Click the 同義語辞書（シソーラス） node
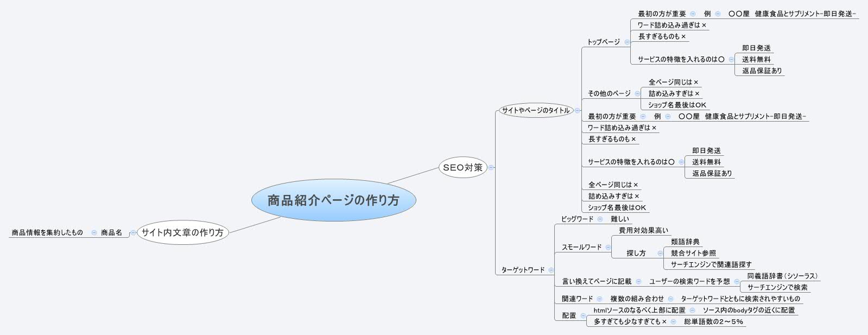Screen dimensions: 868x335 click(x=782, y=276)
